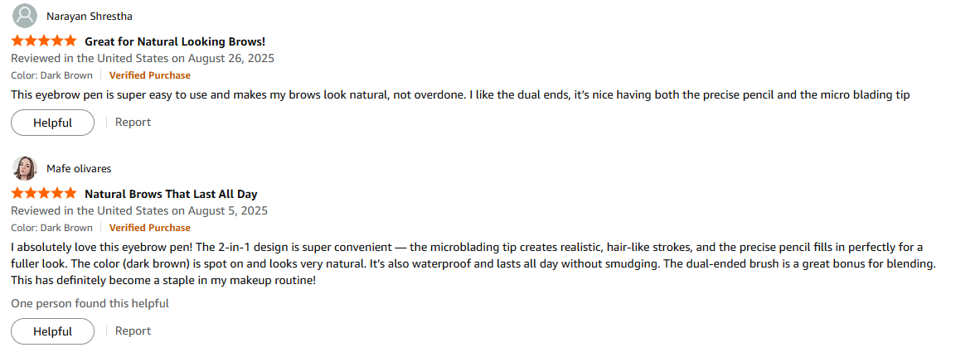
Task: Report Narayan Shrestha's review
Action: pos(133,122)
